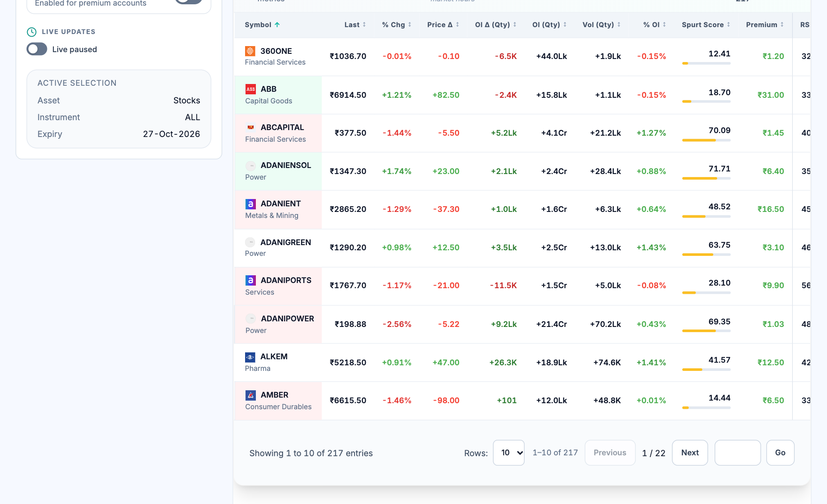This screenshot has width=827, height=504.
Task: Click the Last column sort arrows
Action: coord(364,25)
